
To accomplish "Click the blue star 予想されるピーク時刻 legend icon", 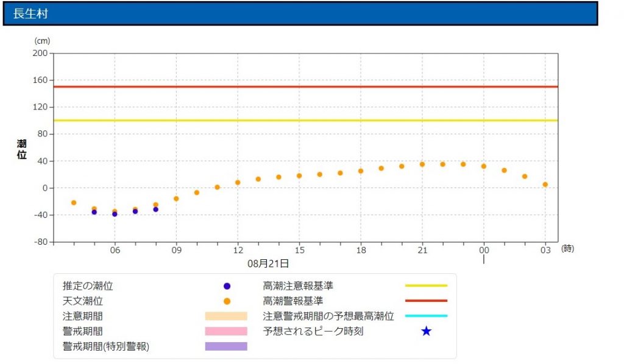I will click(426, 331).
